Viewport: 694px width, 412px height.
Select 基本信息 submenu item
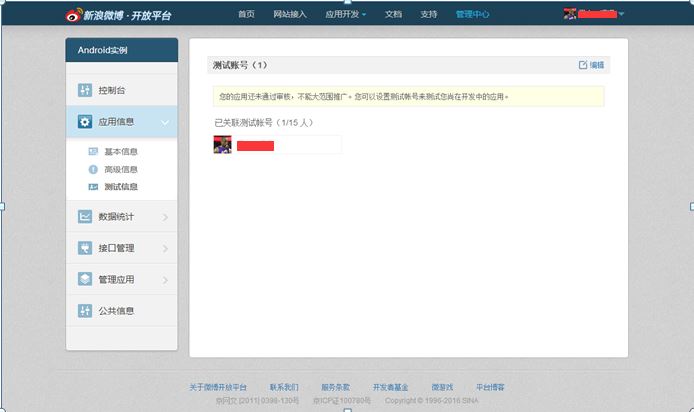click(x=121, y=152)
